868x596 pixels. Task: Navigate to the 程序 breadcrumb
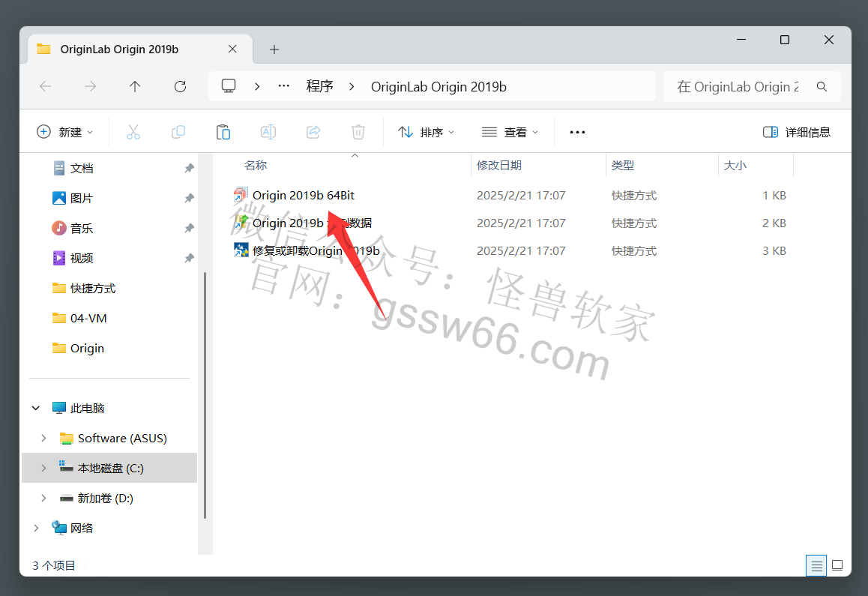click(320, 86)
